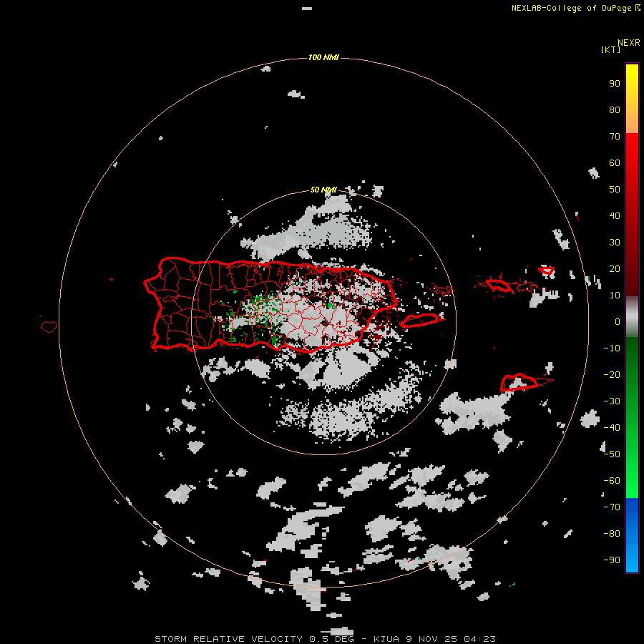The width and height of the screenshot is (644, 644).
Task: Click the blue bottom segment of color bar
Action: click(632, 535)
